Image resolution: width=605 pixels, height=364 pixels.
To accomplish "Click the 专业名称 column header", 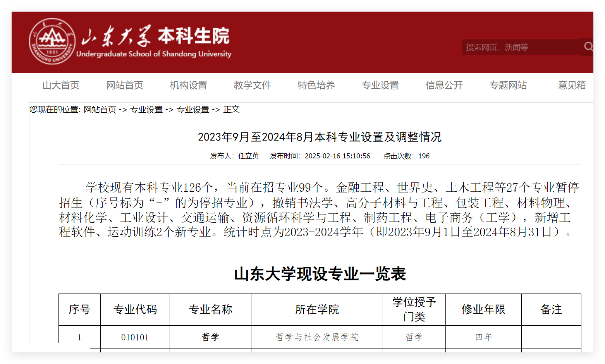I will click(210, 309).
